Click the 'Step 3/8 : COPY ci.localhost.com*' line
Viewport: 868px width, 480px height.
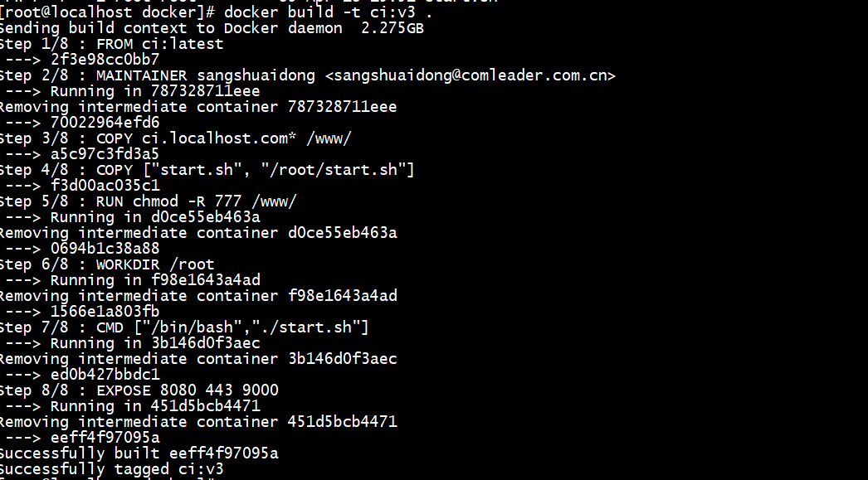(x=175, y=138)
